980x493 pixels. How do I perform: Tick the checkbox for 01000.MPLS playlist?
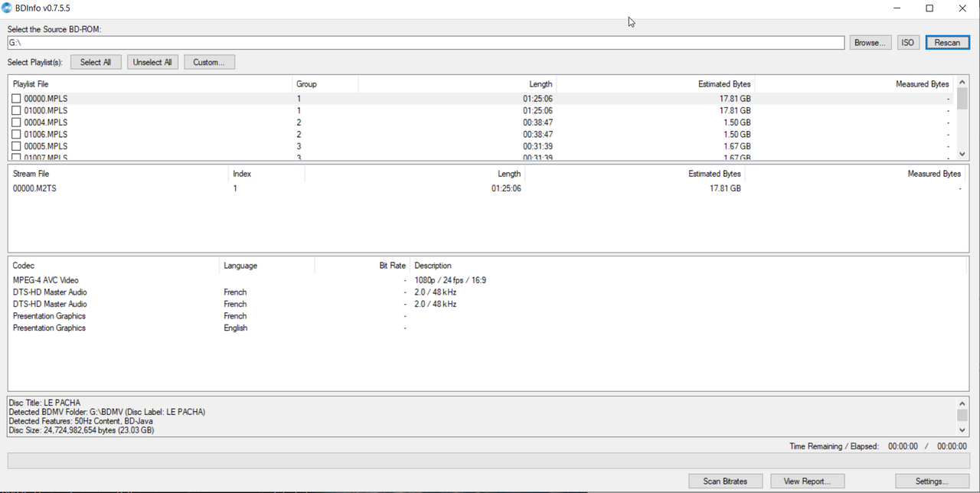(x=16, y=110)
